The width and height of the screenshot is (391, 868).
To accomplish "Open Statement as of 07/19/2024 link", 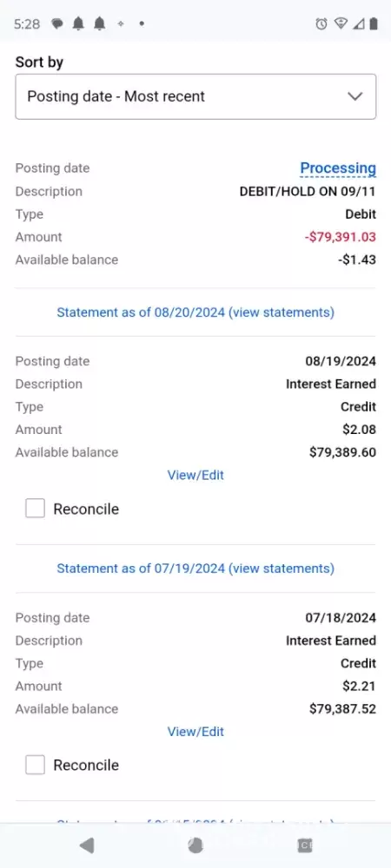I will tap(195, 569).
